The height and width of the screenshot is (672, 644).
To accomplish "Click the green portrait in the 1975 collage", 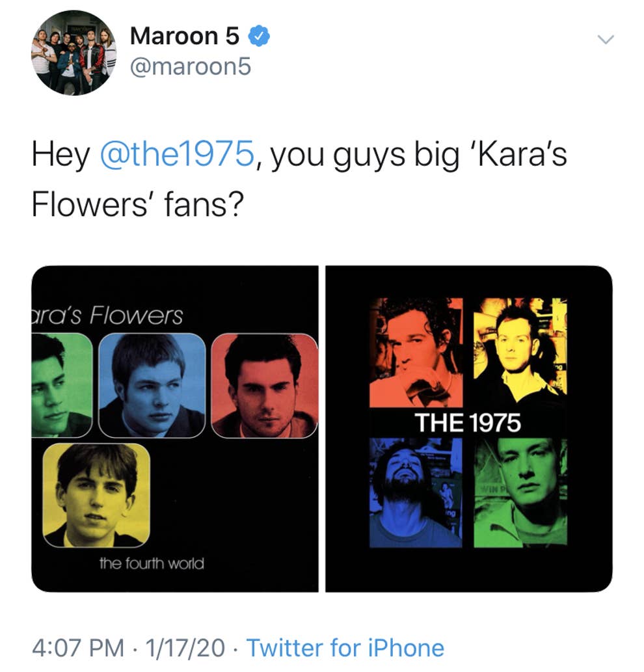I will click(520, 492).
